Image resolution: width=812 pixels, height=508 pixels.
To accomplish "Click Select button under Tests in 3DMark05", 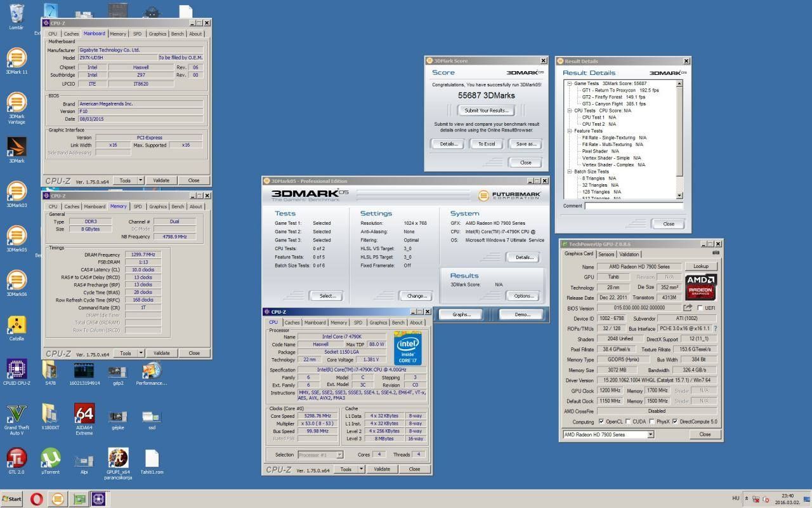I will coord(327,296).
